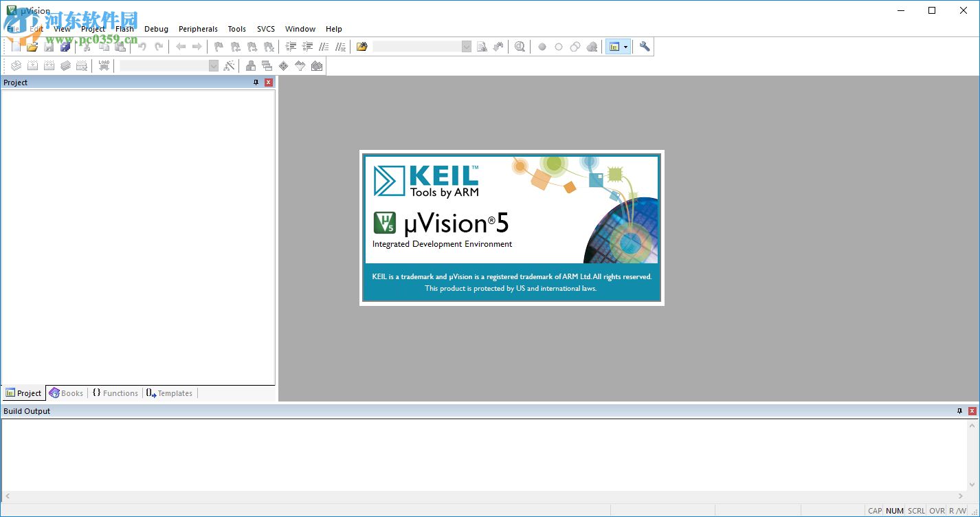Click the Pack Installer icon

317,66
